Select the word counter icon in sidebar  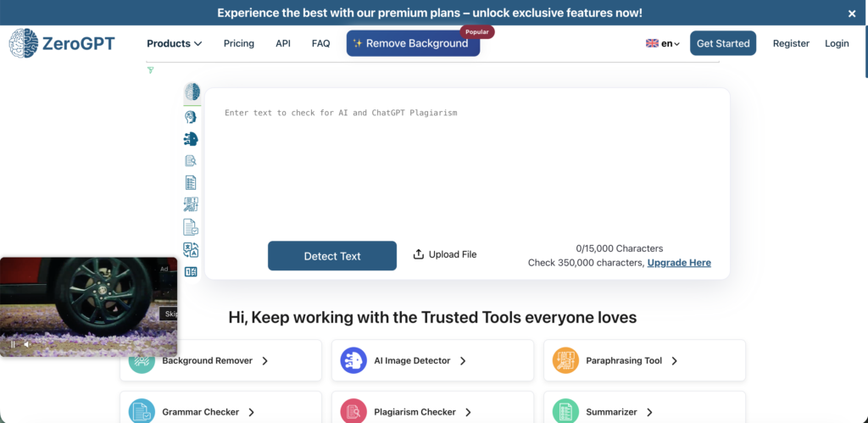click(191, 272)
